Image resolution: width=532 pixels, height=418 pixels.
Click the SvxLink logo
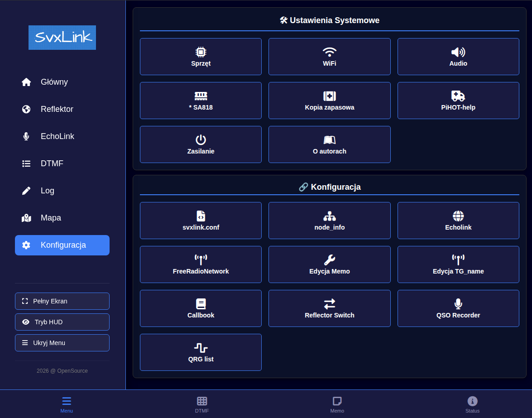pos(62,38)
